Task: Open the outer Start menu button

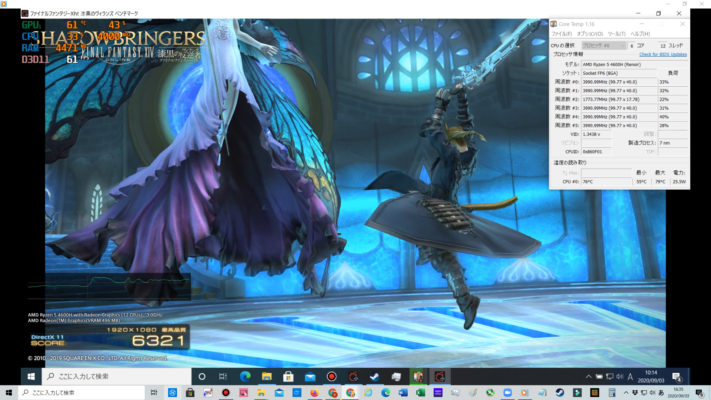Action: (9, 393)
